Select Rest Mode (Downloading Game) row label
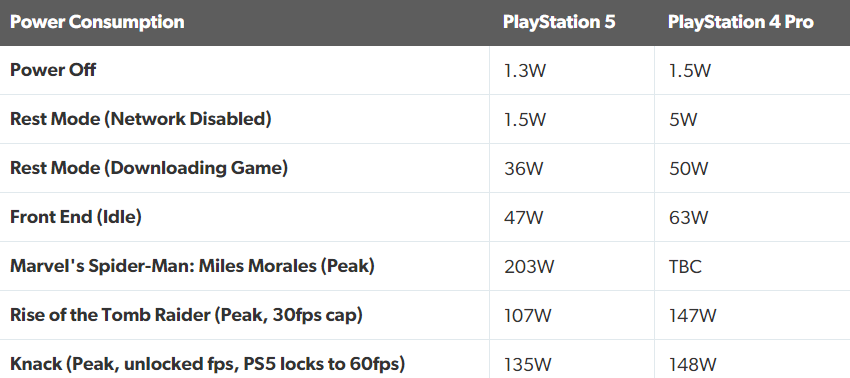The image size is (850, 378). click(x=149, y=168)
